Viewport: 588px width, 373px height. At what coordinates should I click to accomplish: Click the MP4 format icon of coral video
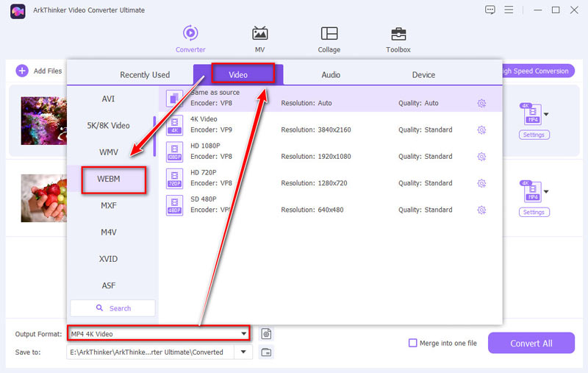[x=531, y=114]
